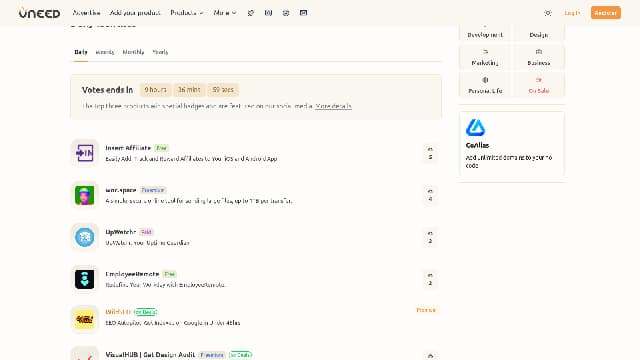Click the blue logo in sidebar ad
This screenshot has width=640, height=360.
pos(476,128)
